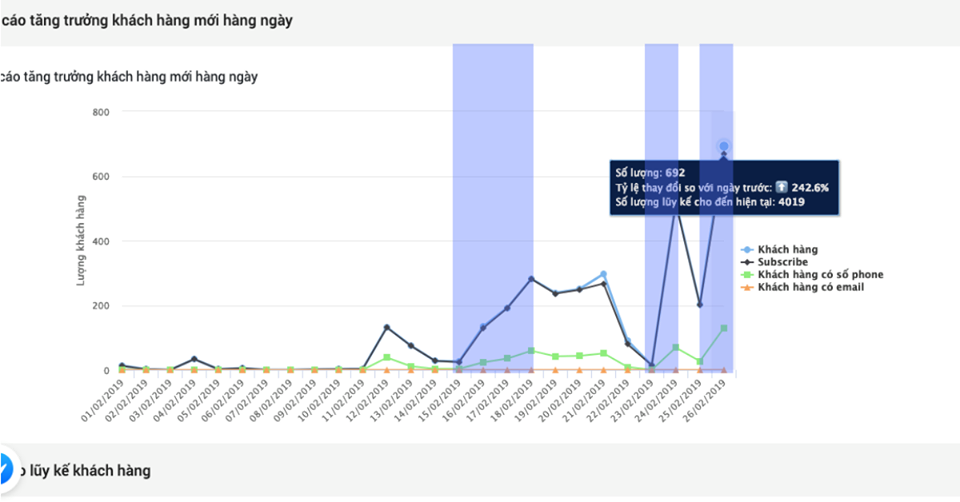This screenshot has height=502, width=960.
Task: Hide Khách hàng có email legend series
Action: pos(810,288)
